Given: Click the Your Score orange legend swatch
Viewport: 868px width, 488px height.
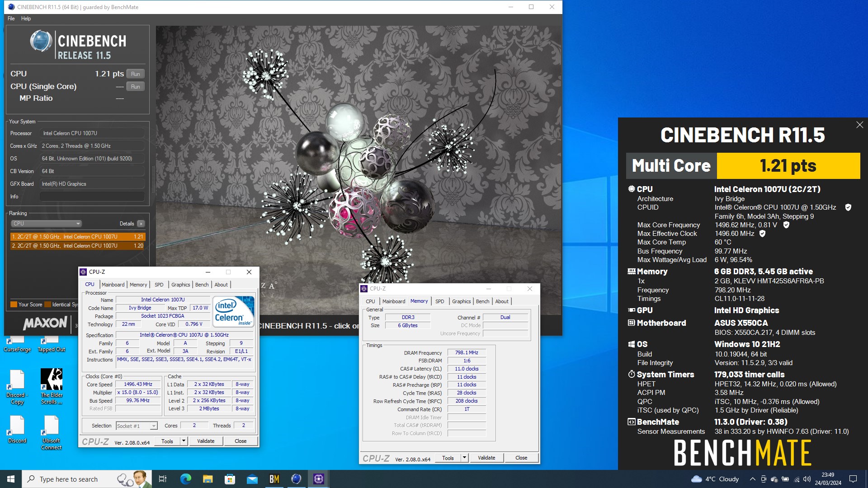Looking at the screenshot, I should 14,305.
